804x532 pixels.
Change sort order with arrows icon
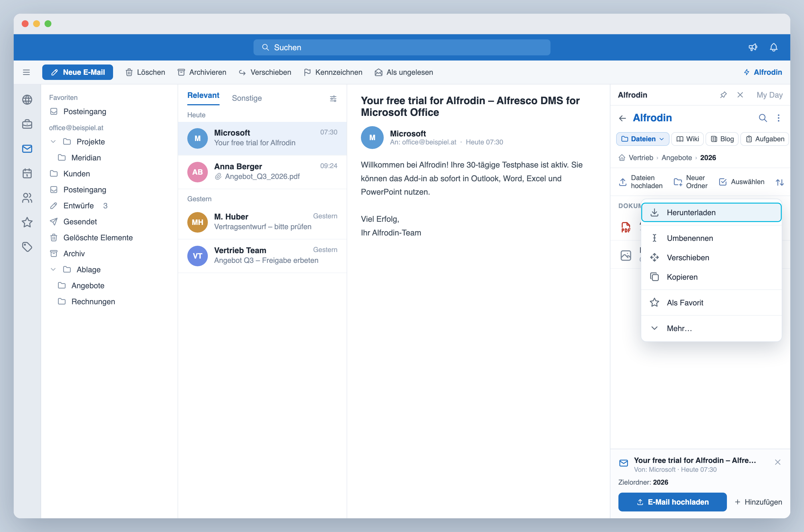[779, 182]
